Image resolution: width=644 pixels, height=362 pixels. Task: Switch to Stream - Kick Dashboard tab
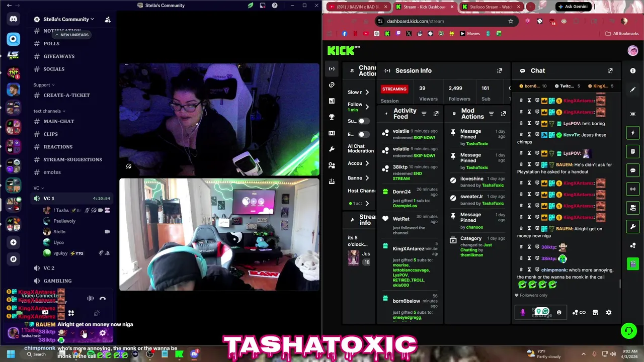pos(424,7)
